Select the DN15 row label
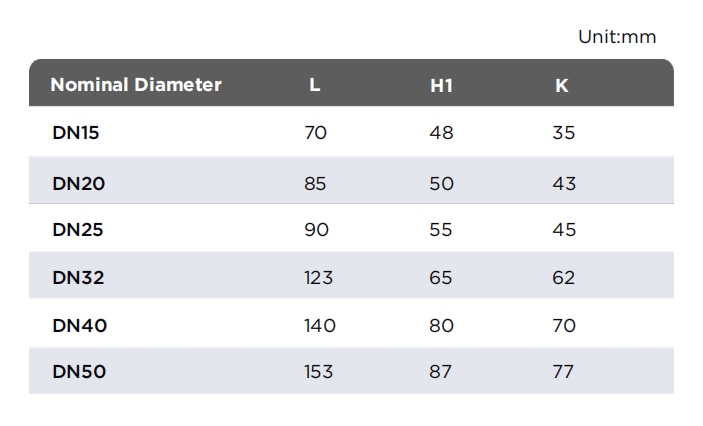The image size is (703, 426). point(76,133)
